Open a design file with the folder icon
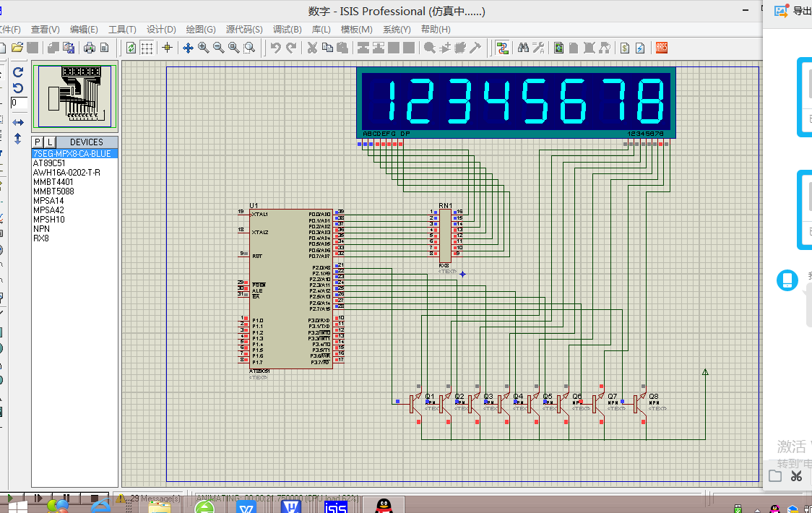 click(x=17, y=48)
